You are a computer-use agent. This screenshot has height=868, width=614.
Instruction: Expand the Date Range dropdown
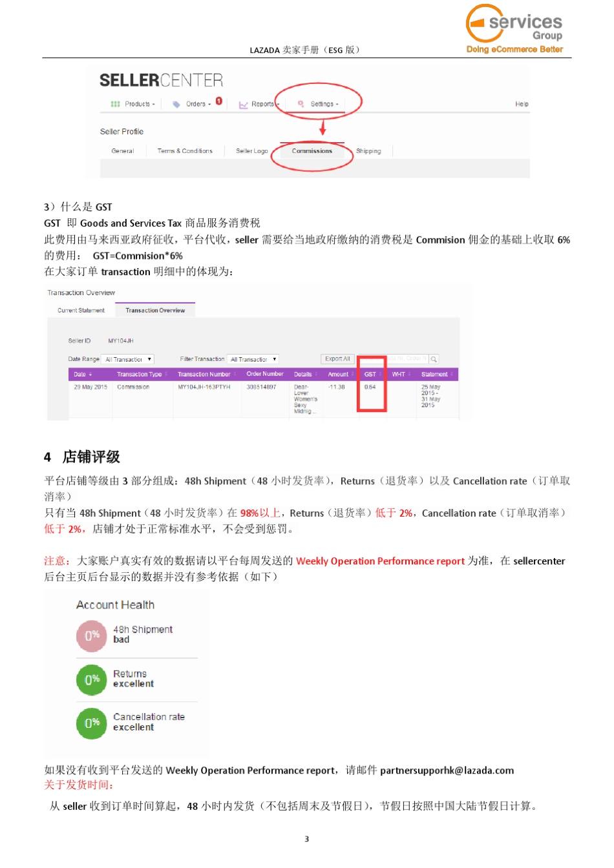(x=128, y=359)
